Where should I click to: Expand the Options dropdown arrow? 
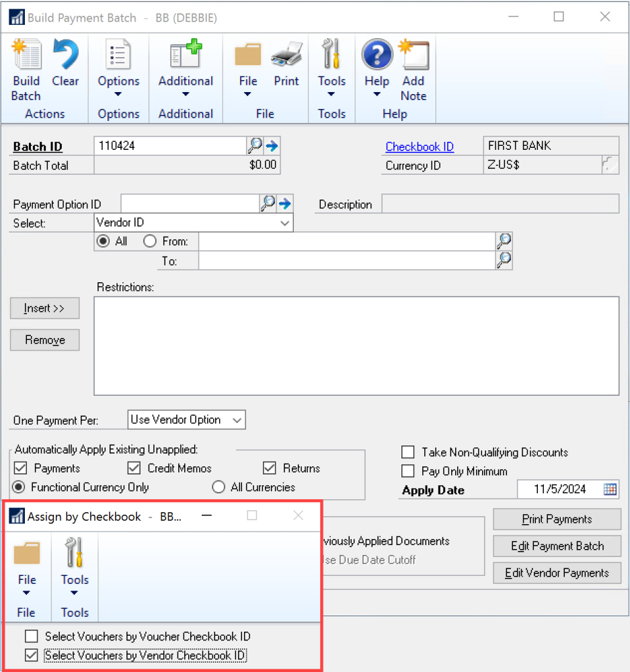(x=118, y=94)
